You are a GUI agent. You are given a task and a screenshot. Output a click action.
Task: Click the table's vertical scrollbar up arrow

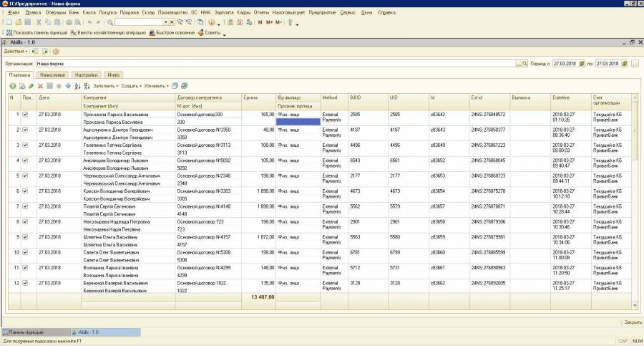[x=635, y=97]
